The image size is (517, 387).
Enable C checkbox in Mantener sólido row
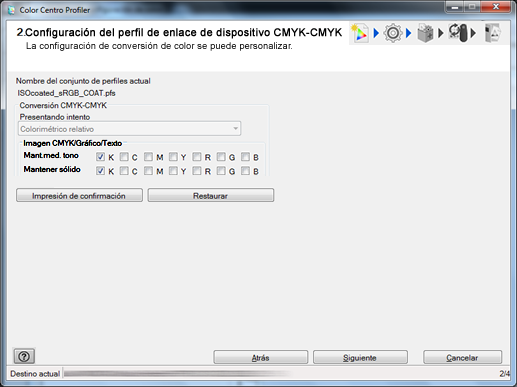tap(124, 171)
